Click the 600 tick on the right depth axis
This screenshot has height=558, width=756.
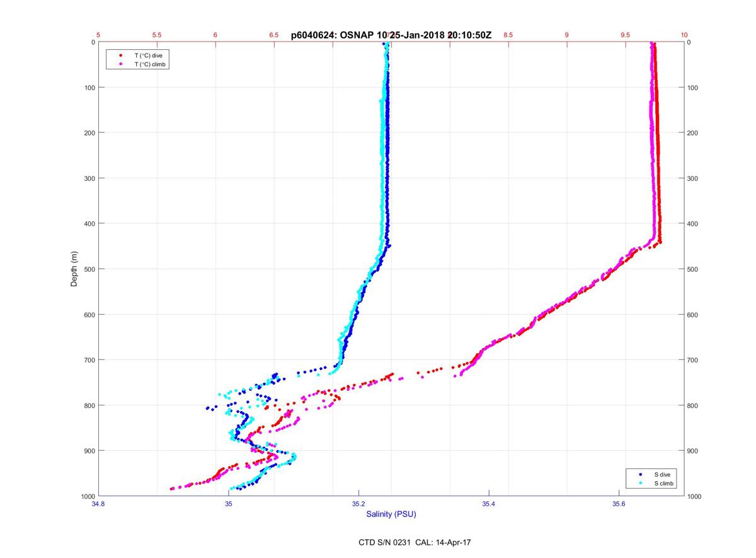[694, 315]
